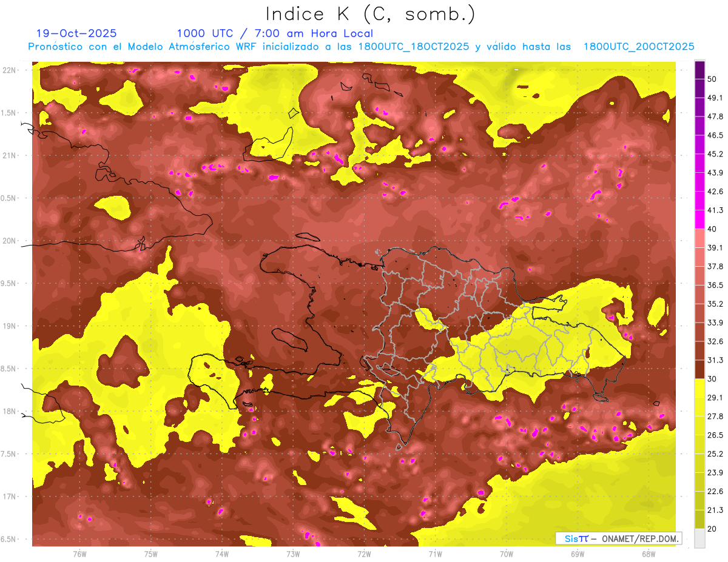
Task: Click the colorbar value "49.1"
Action: (x=716, y=98)
